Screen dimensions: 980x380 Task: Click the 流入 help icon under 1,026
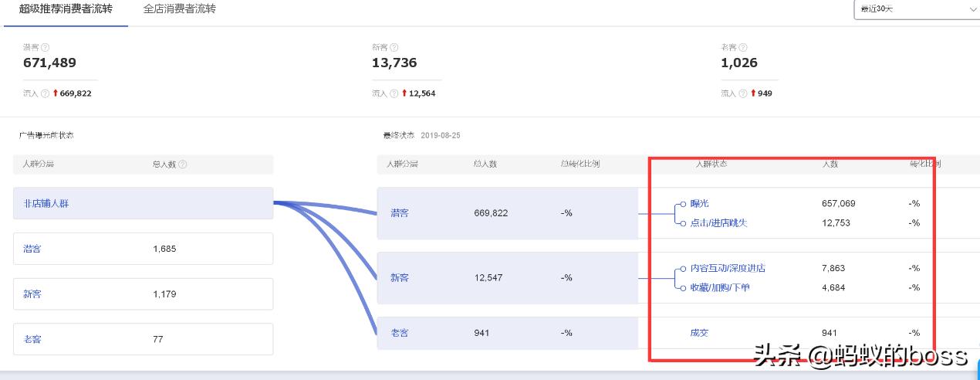(742, 93)
